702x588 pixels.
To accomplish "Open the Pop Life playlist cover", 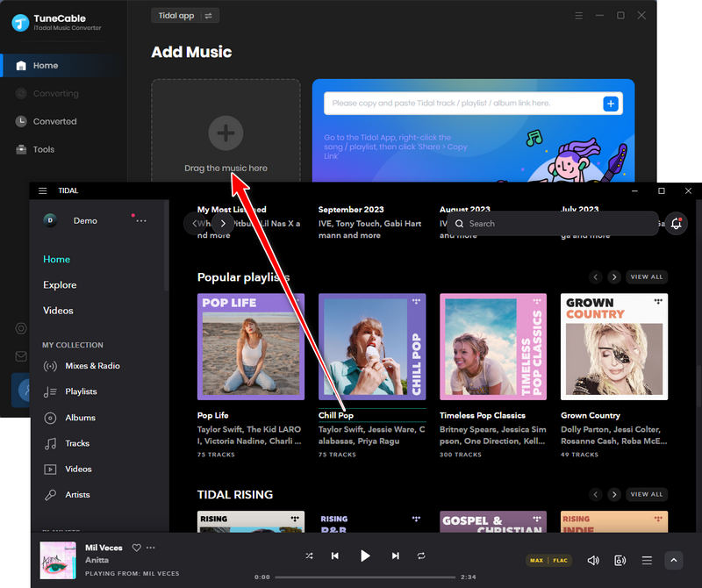I will point(251,347).
